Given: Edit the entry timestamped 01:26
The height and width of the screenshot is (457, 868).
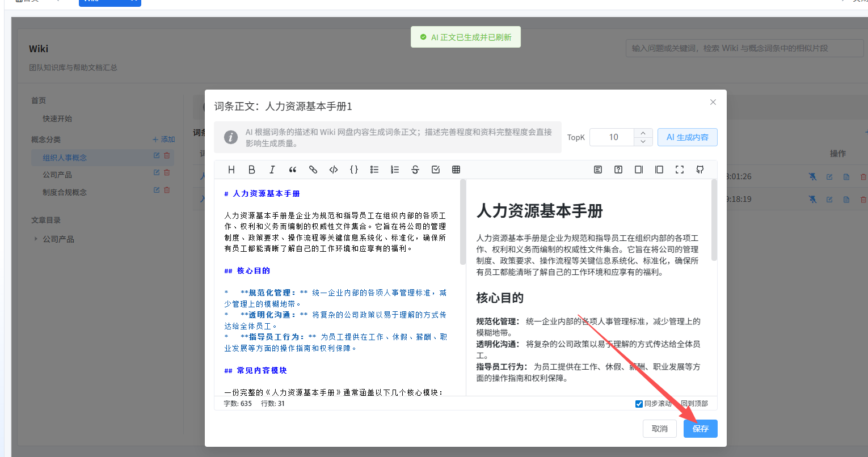Looking at the screenshot, I should coord(829,177).
